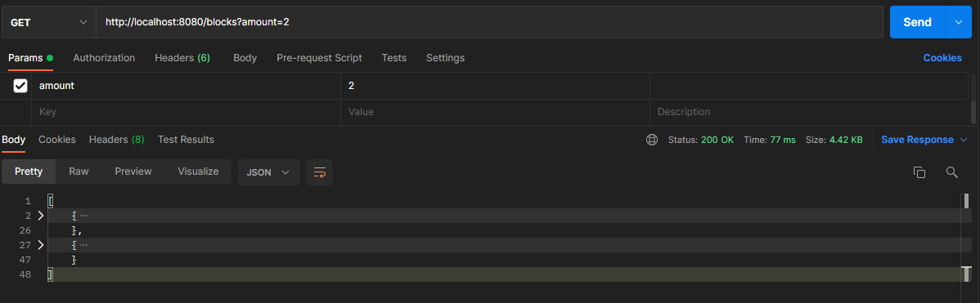The width and height of the screenshot is (980, 303).
Task: Switch to the Raw view
Action: (79, 172)
